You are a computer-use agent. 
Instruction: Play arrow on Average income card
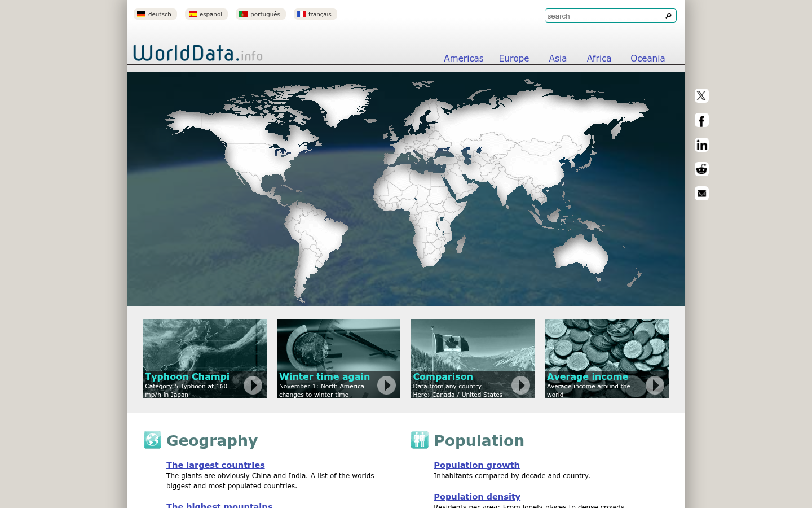coord(655,385)
